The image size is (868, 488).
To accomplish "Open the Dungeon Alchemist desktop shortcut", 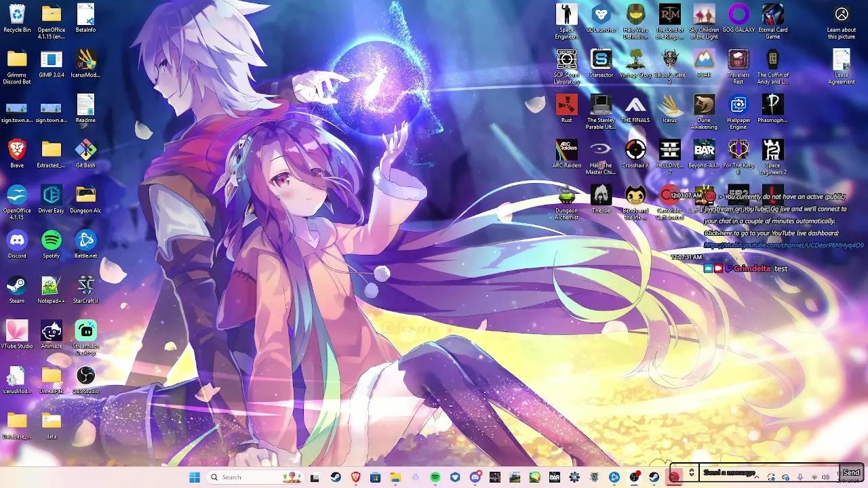I will [566, 203].
